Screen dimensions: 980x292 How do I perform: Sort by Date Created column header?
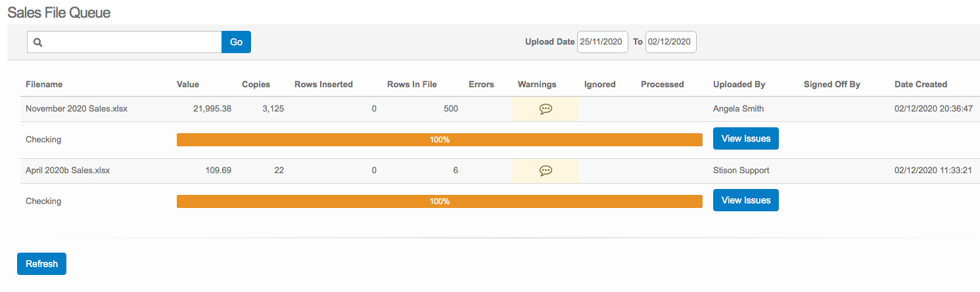[x=920, y=85]
